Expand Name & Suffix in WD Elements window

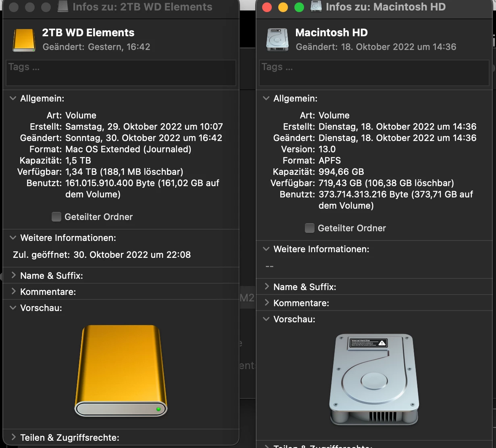point(13,275)
